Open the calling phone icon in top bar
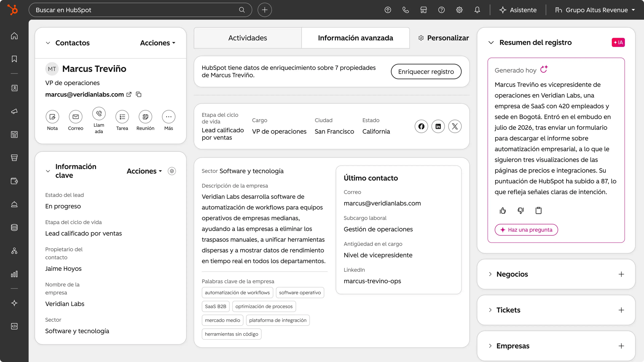This screenshot has height=362, width=644. click(x=406, y=10)
